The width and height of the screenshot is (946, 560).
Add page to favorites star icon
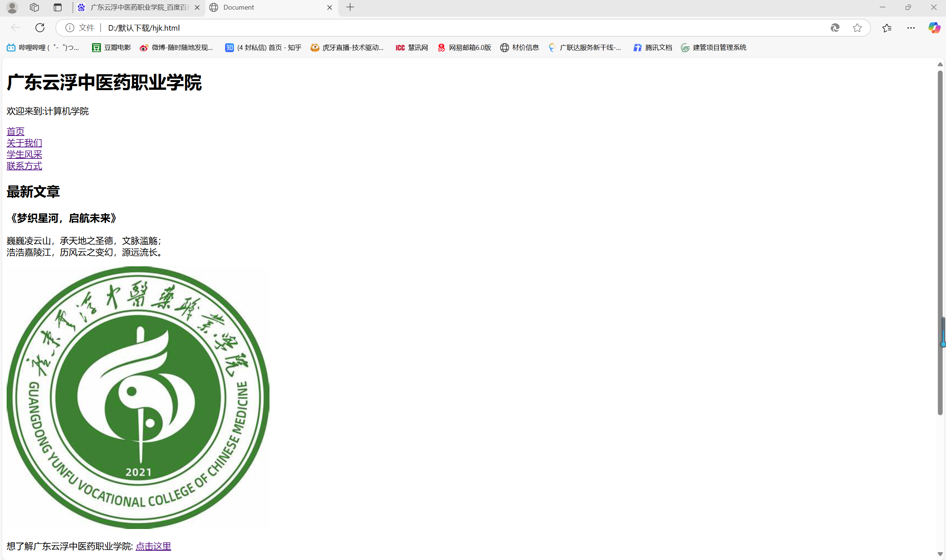pyautogui.click(x=857, y=28)
